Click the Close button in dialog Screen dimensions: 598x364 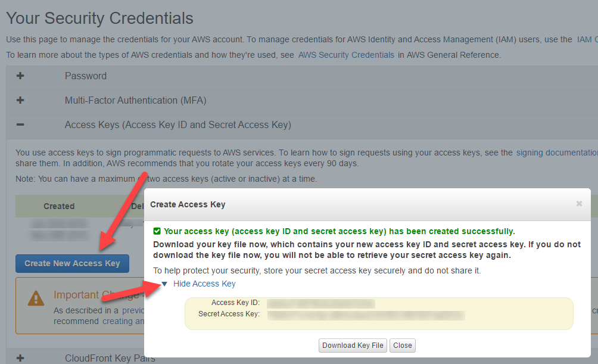pyautogui.click(x=403, y=346)
